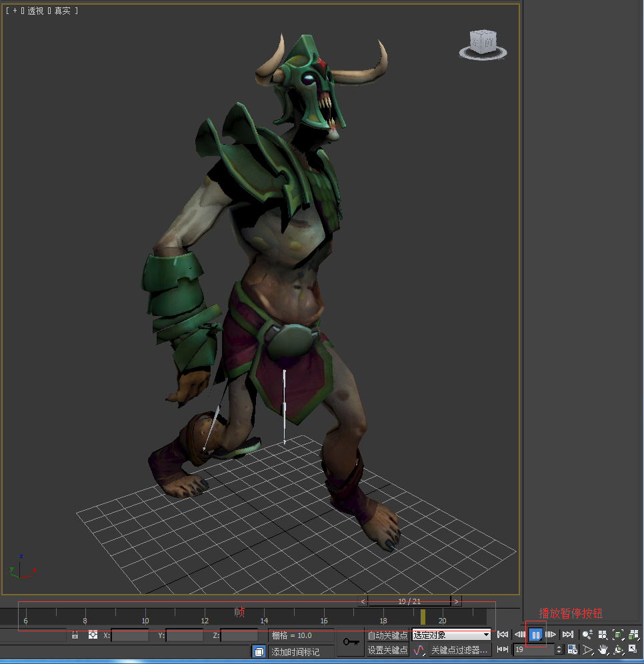This screenshot has width=644, height=664.
Task: Select the Pan View hand tool
Action: coord(603,650)
